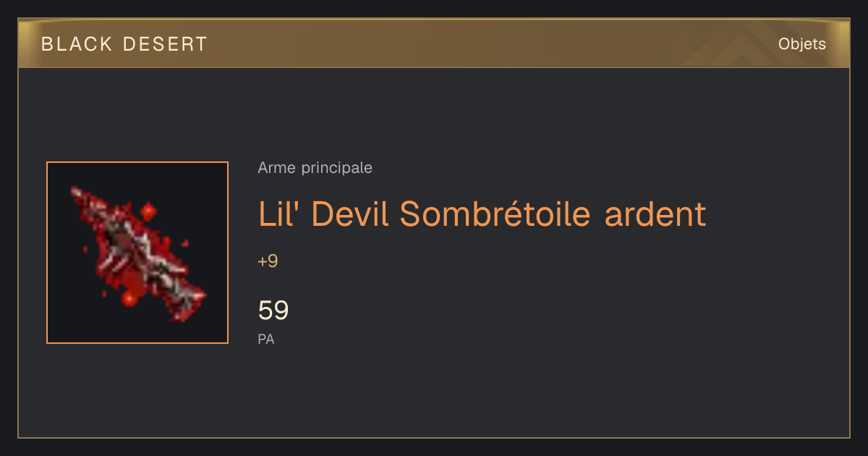The height and width of the screenshot is (456, 868).
Task: Click the PA stat label
Action: [266, 339]
